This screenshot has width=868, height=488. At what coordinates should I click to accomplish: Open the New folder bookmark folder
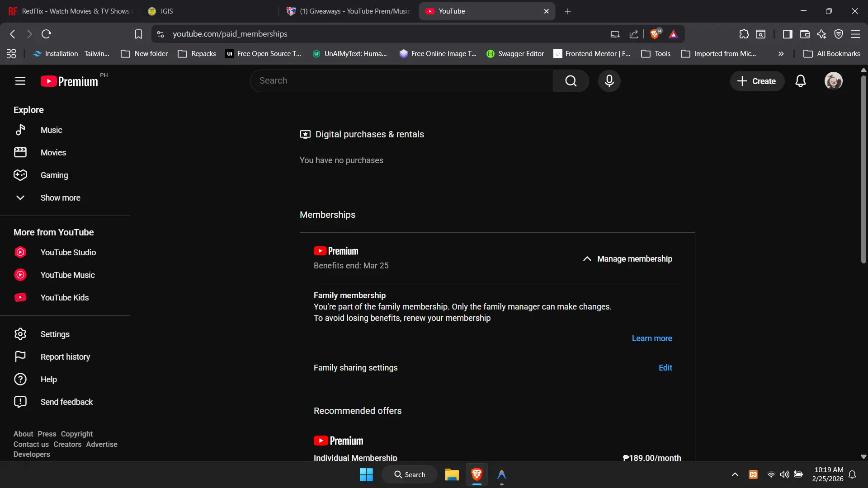coord(144,54)
